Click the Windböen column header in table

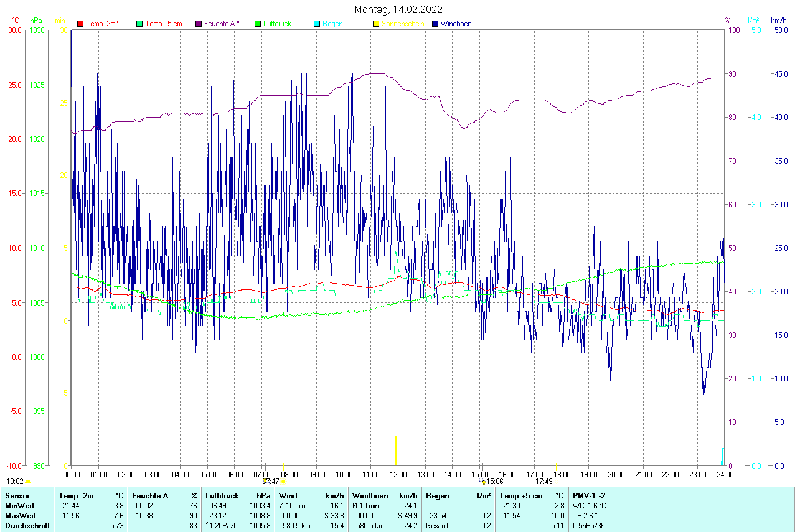coord(371,496)
